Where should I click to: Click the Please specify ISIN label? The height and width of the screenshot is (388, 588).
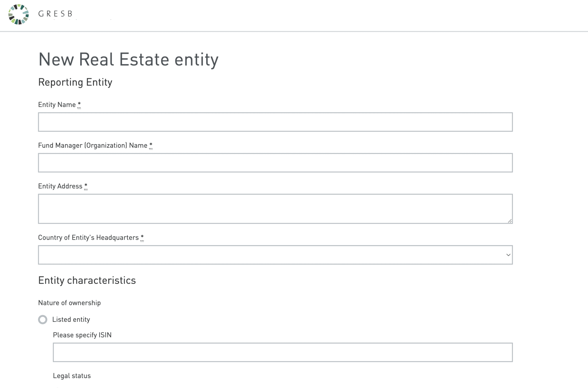[82, 335]
